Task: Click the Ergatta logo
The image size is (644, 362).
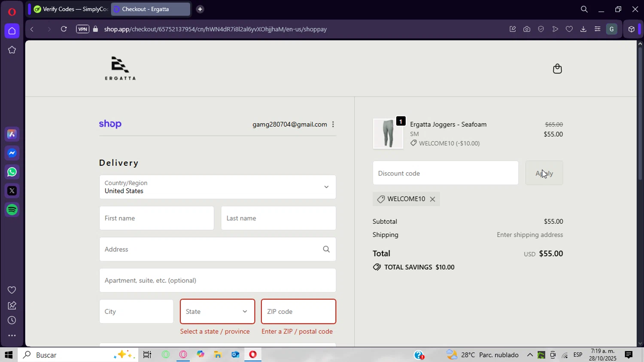Action: (120, 68)
